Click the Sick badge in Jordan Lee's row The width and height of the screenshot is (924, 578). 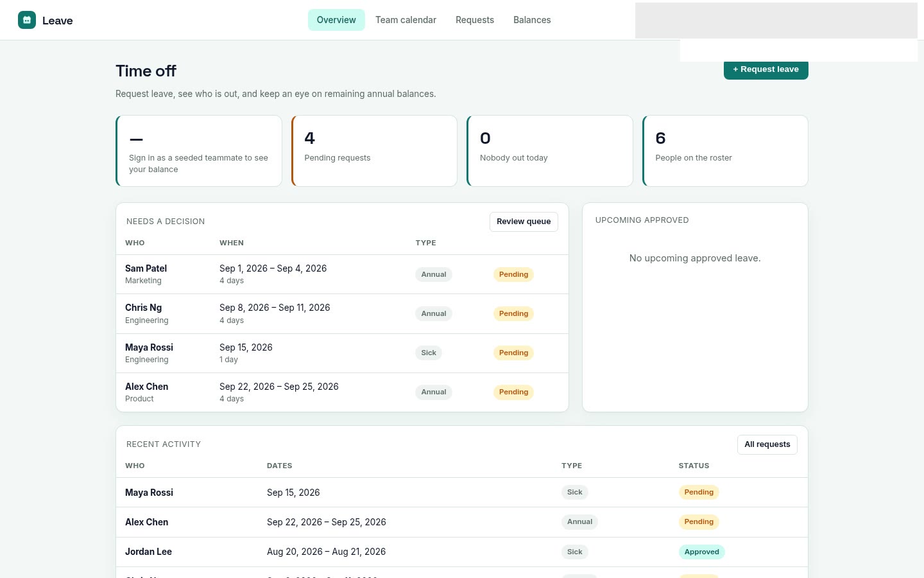point(575,552)
